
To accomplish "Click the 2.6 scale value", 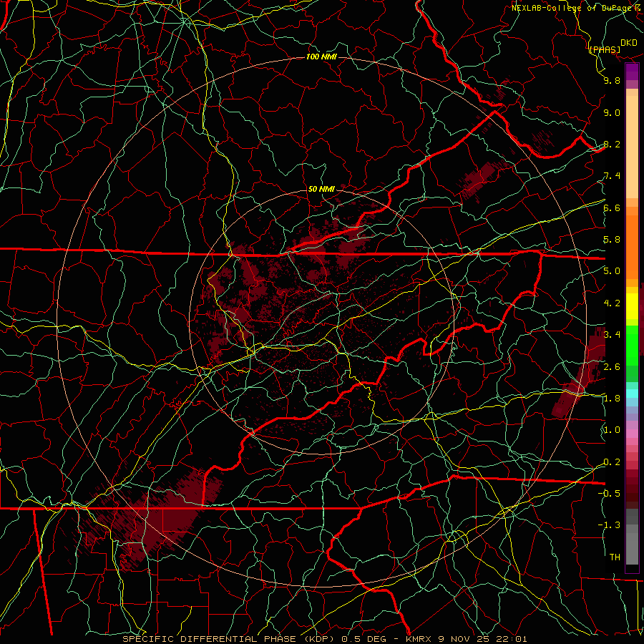I will click(612, 367).
